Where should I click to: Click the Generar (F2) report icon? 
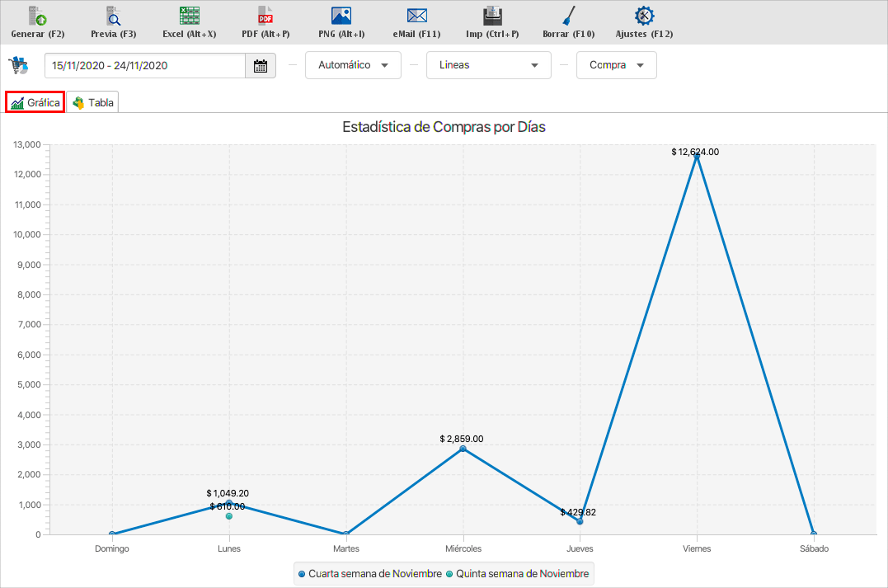(38, 16)
